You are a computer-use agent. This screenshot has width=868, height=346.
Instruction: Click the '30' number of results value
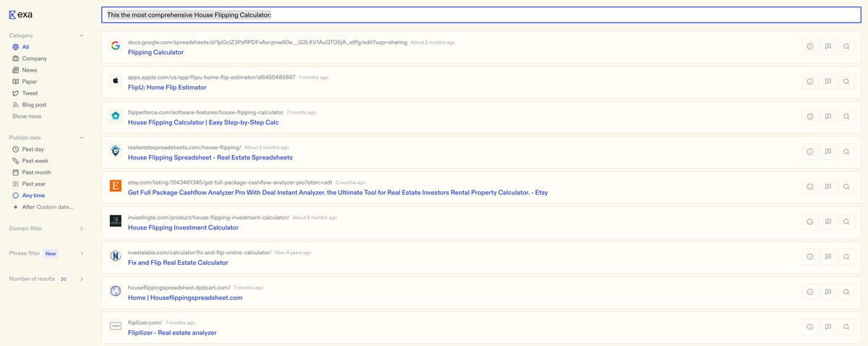[x=63, y=279]
